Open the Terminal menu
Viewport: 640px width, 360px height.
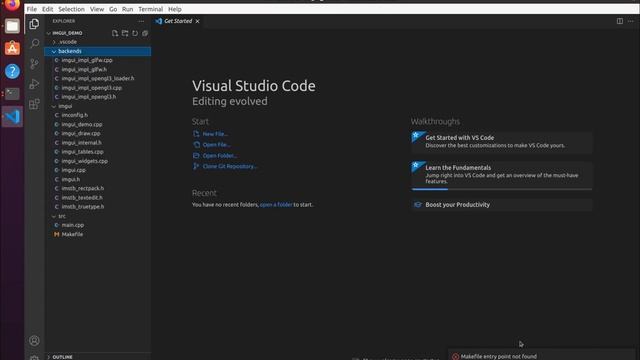point(150,9)
